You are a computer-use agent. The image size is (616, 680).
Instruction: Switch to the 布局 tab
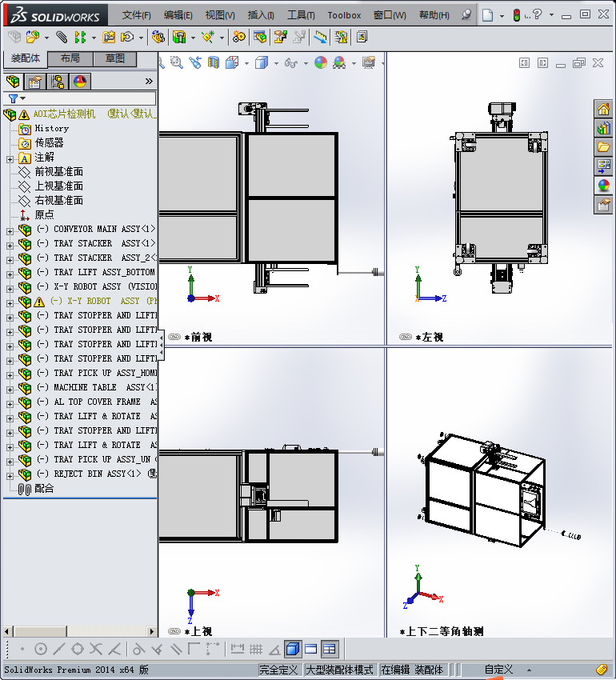coord(70,58)
